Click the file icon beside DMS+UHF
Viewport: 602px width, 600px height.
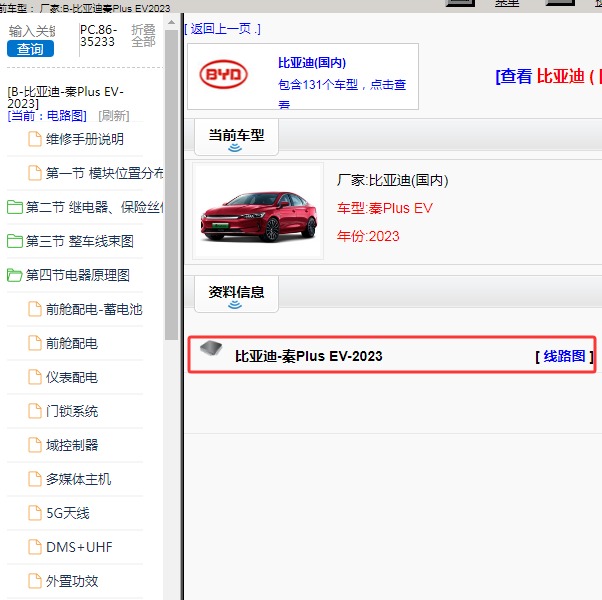35,547
